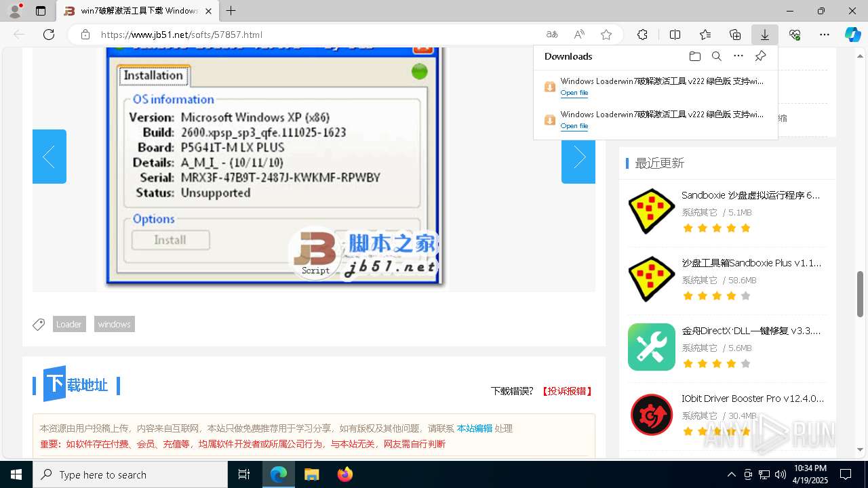Toggle the downloads toolbar button
Image resolution: width=868 pixels, height=488 pixels.
point(765,35)
